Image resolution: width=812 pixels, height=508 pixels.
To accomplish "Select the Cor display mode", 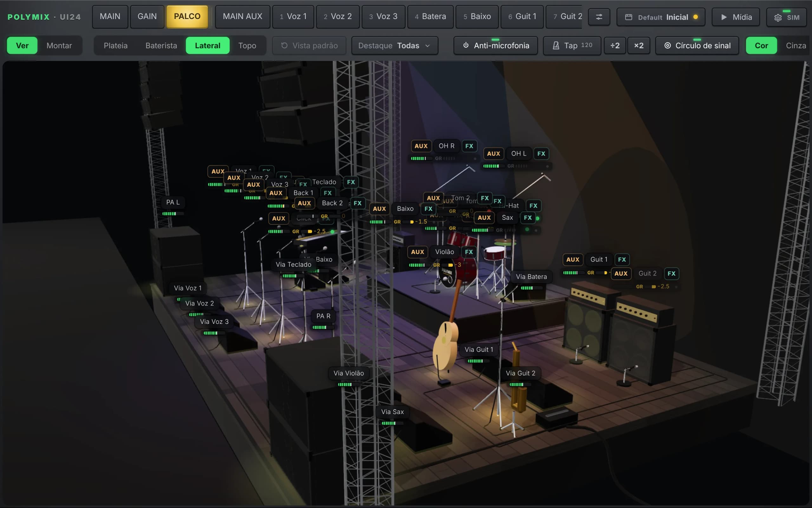I will pyautogui.click(x=761, y=45).
